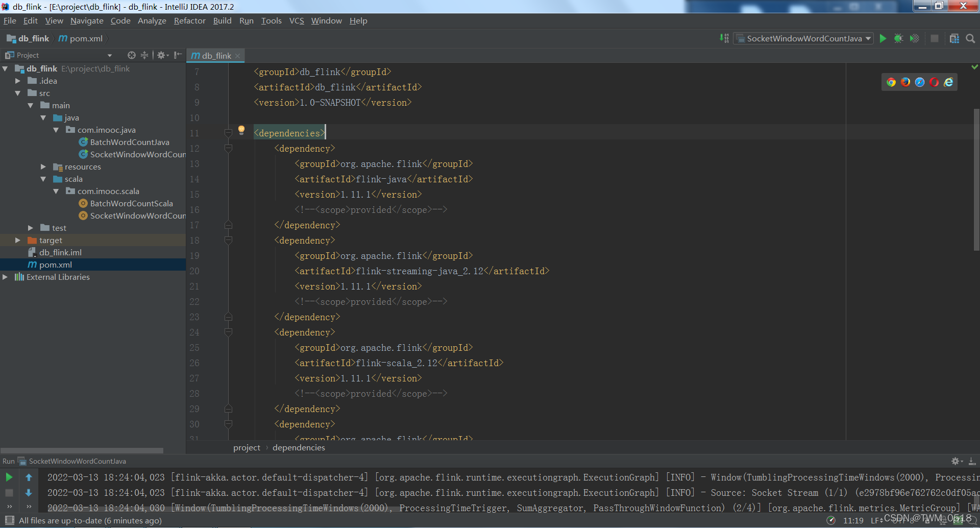980x528 pixels.
Task: Click the green inspection check mark
Action: coord(975,67)
